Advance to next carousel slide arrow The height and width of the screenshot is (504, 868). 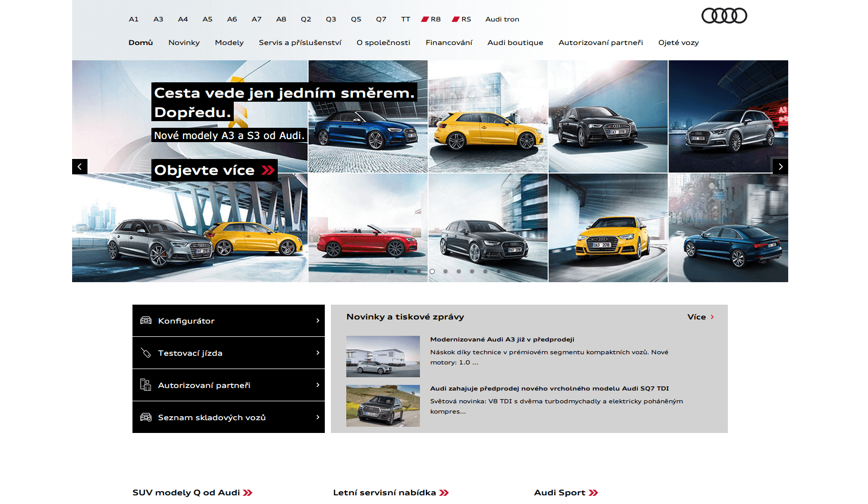[781, 167]
